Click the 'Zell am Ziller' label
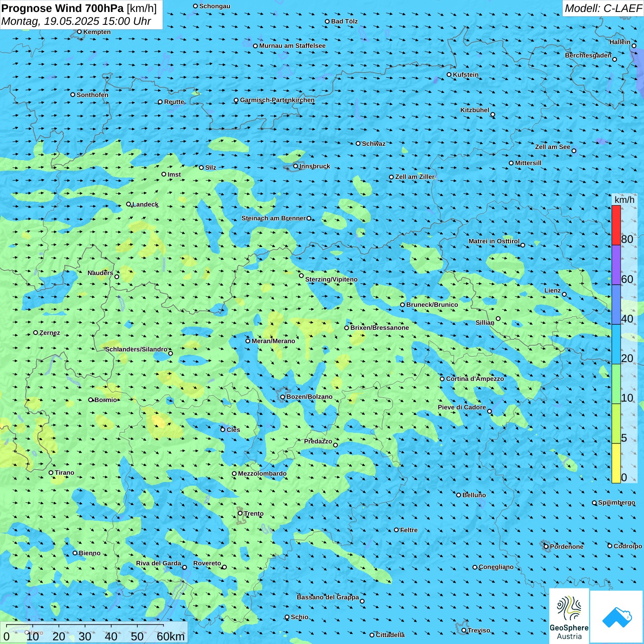644x644 pixels. (x=415, y=177)
